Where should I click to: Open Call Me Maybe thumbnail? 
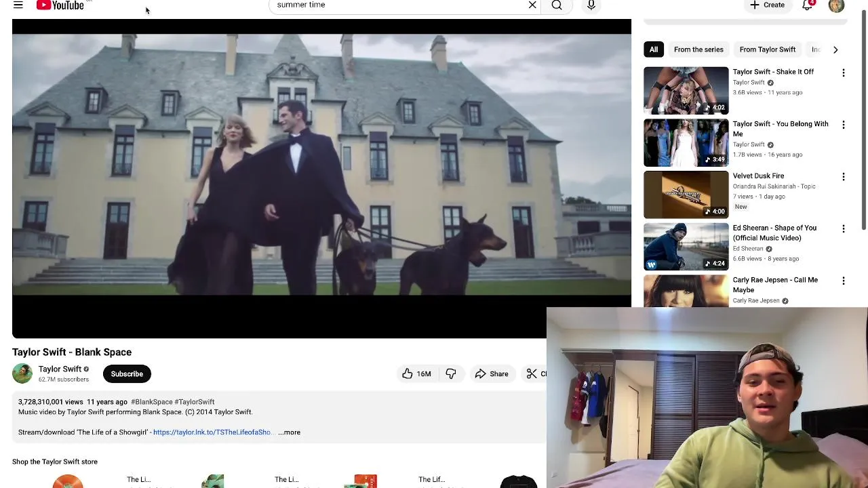[686, 291]
